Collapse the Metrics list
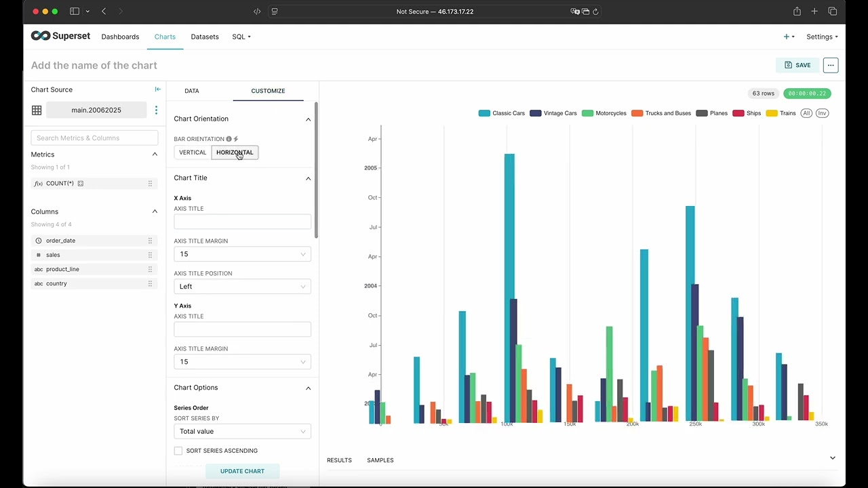Image resolution: width=868 pixels, height=488 pixels. (155, 155)
